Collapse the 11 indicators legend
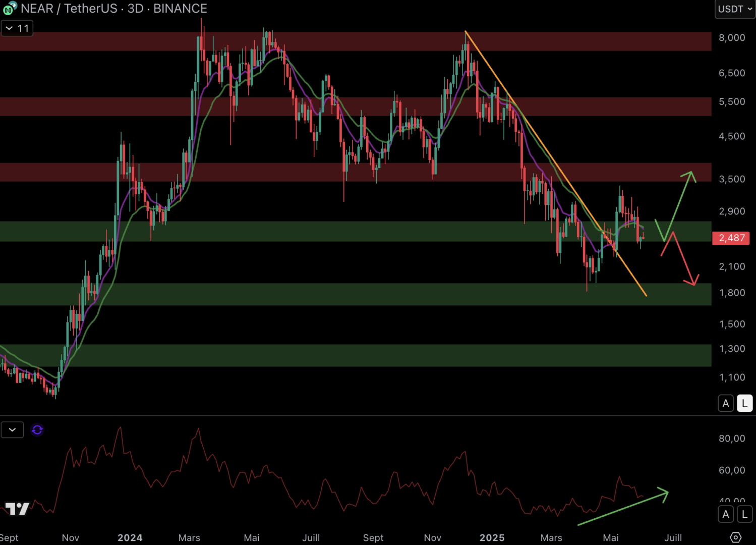Viewport: 756px width, 545px height. click(x=17, y=28)
